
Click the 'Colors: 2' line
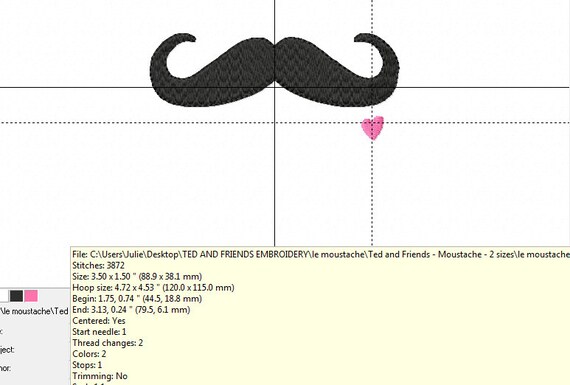(x=89, y=354)
